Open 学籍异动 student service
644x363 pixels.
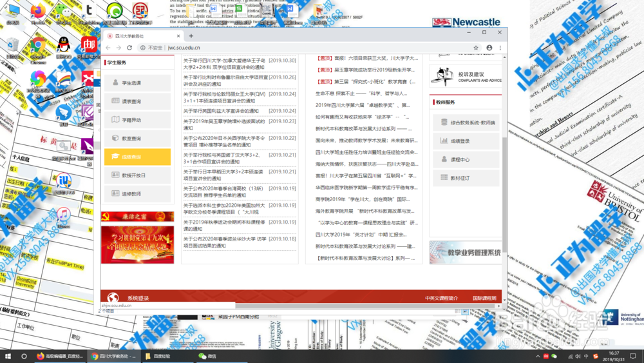tap(137, 120)
